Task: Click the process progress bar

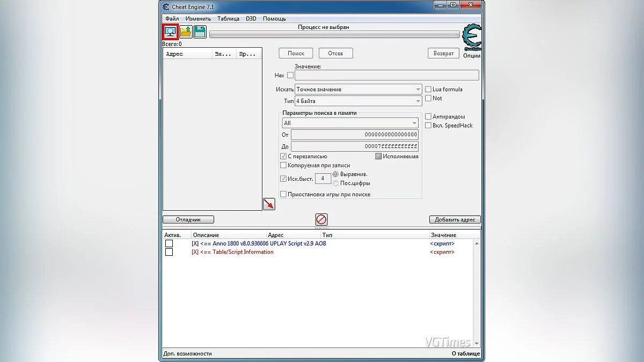Action: pyautogui.click(x=334, y=35)
